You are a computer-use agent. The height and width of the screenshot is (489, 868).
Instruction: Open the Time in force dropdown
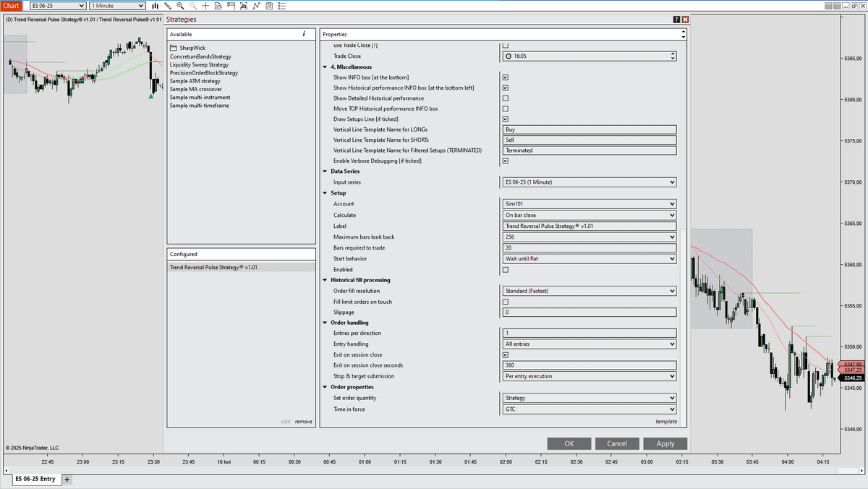(589, 409)
